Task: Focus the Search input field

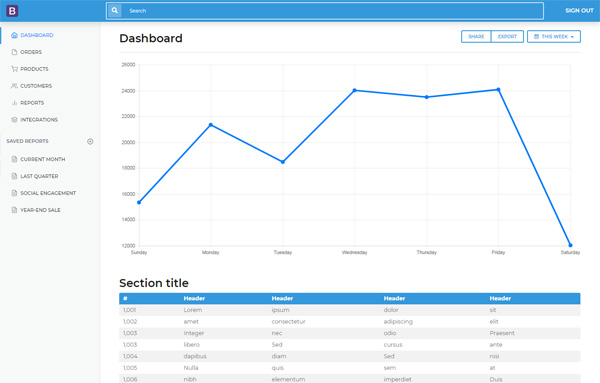Action: coord(332,11)
